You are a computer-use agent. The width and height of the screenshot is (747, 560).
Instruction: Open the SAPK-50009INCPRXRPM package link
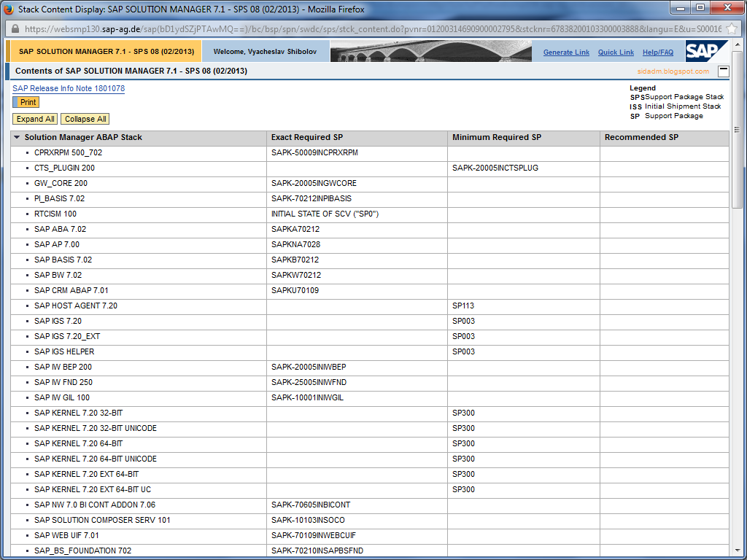312,152
